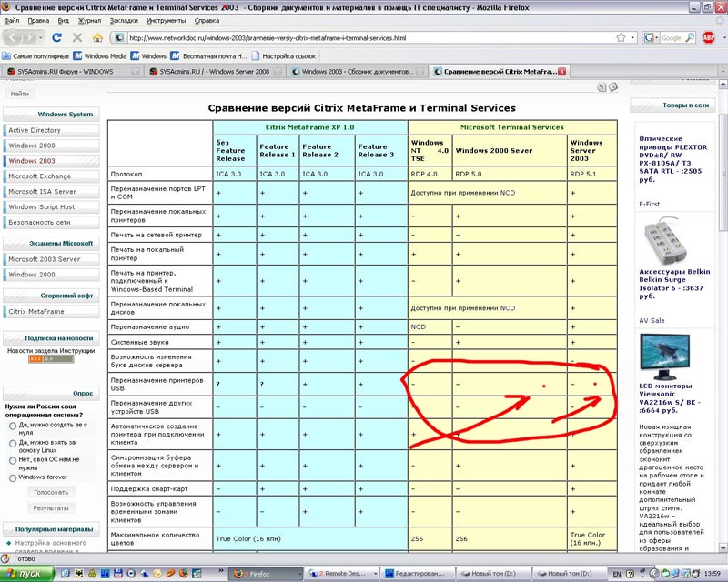The width and height of the screenshot is (728, 582).
Task: Open the Citrix MetaFrame sidebar link
Action: [51, 311]
